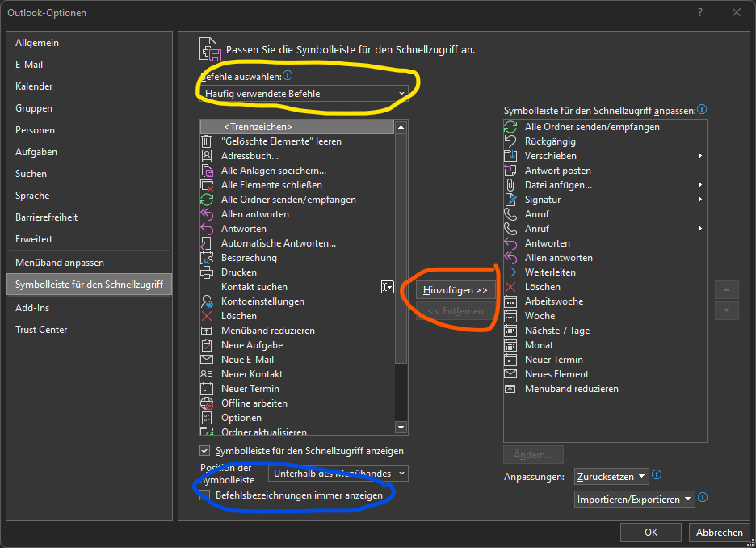
Task: Click the Monat calendar icon
Action: coord(510,345)
